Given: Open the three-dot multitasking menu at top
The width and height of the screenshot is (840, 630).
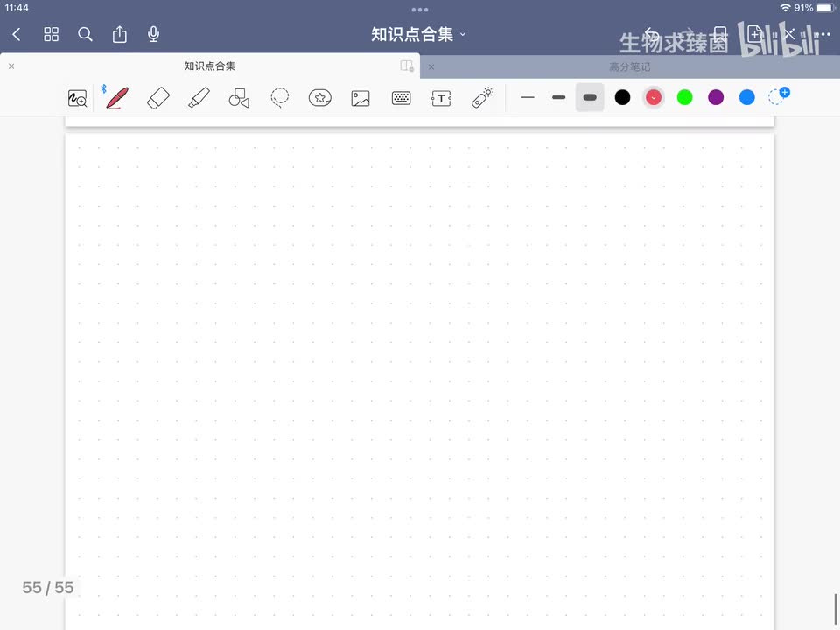Looking at the screenshot, I should [420, 10].
